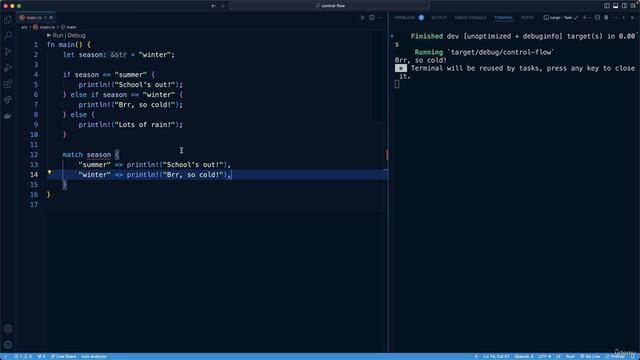The width and height of the screenshot is (640, 360).
Task: Open the Run and Debug view
Action: click(x=8, y=68)
